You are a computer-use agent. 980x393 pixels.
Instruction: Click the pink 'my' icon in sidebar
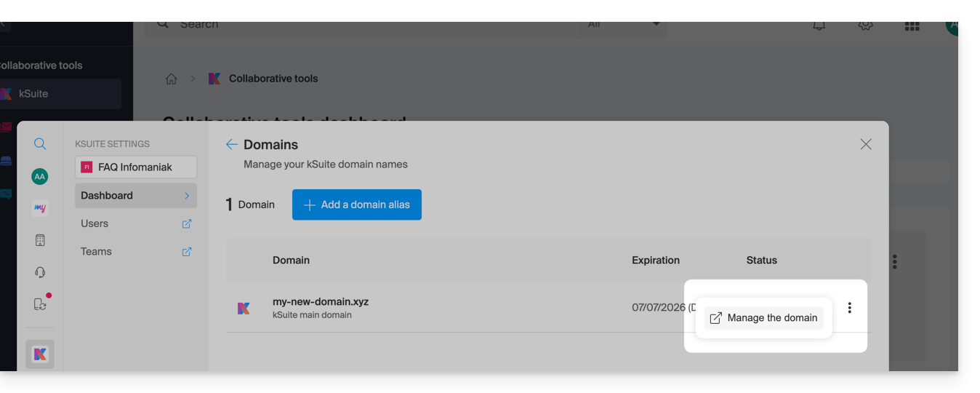pyautogui.click(x=40, y=208)
